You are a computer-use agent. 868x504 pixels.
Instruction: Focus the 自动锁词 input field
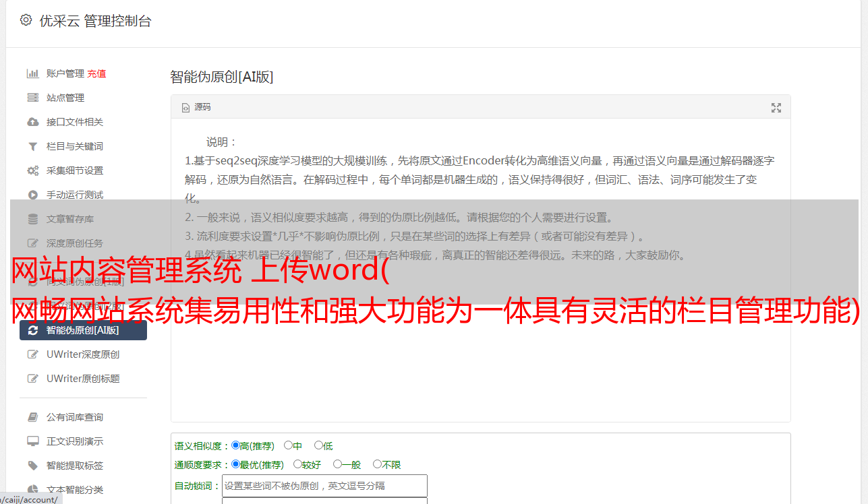324,486
